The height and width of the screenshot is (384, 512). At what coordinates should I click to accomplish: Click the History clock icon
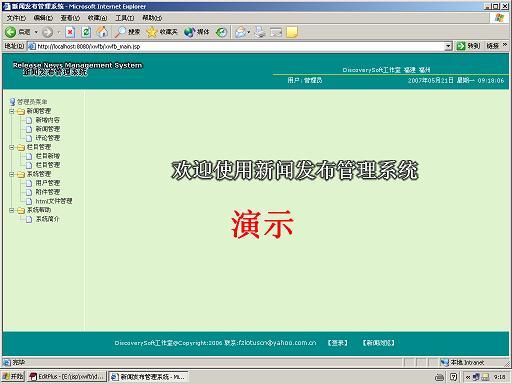tap(221, 32)
